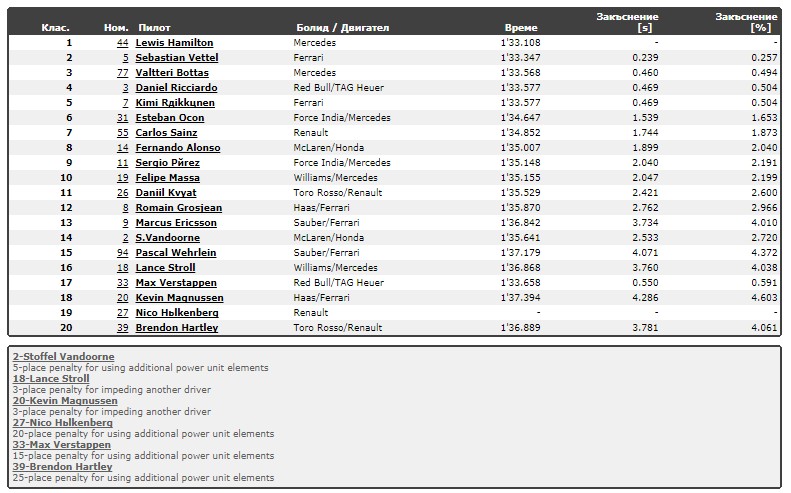Click Brendon Hartley in results table
Image resolution: width=791 pixels, height=493 pixels.
177,327
